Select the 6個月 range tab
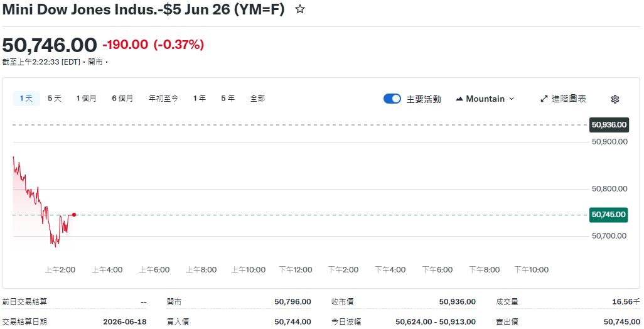 (x=122, y=99)
